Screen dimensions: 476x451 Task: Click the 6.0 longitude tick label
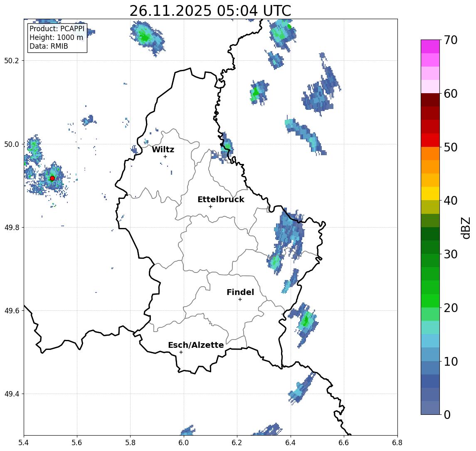coord(184,443)
